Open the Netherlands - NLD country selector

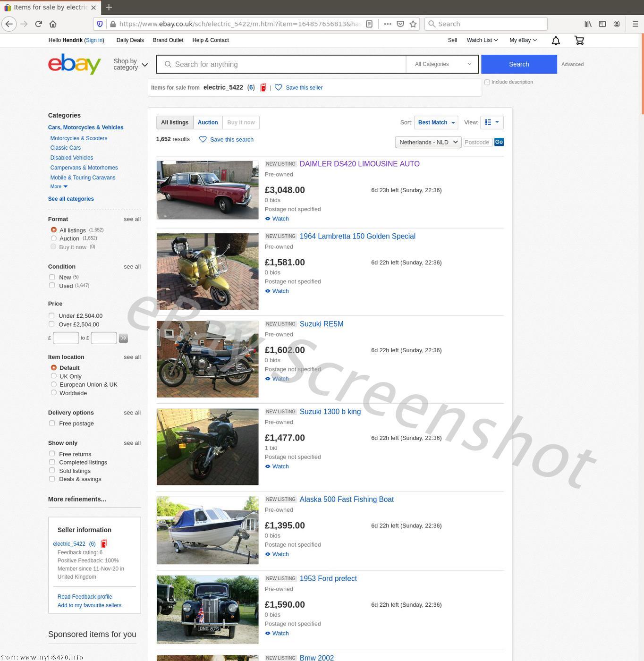tap(428, 142)
